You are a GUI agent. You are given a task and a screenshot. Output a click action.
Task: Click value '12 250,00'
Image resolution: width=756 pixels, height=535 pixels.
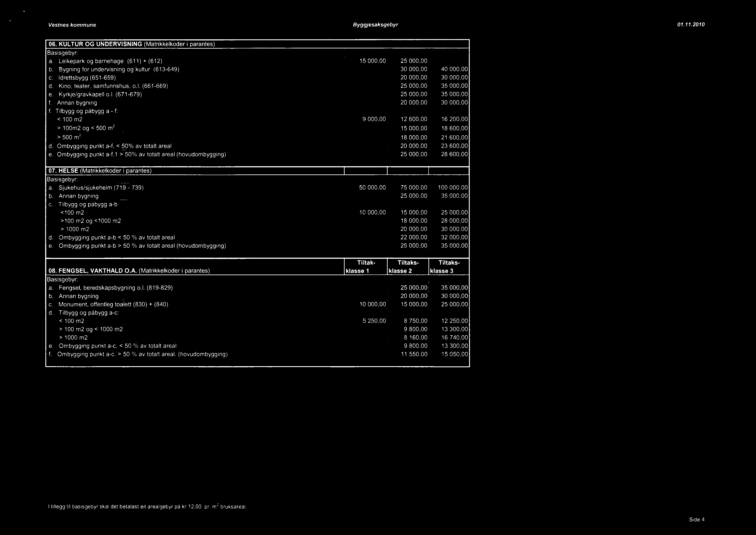click(454, 321)
